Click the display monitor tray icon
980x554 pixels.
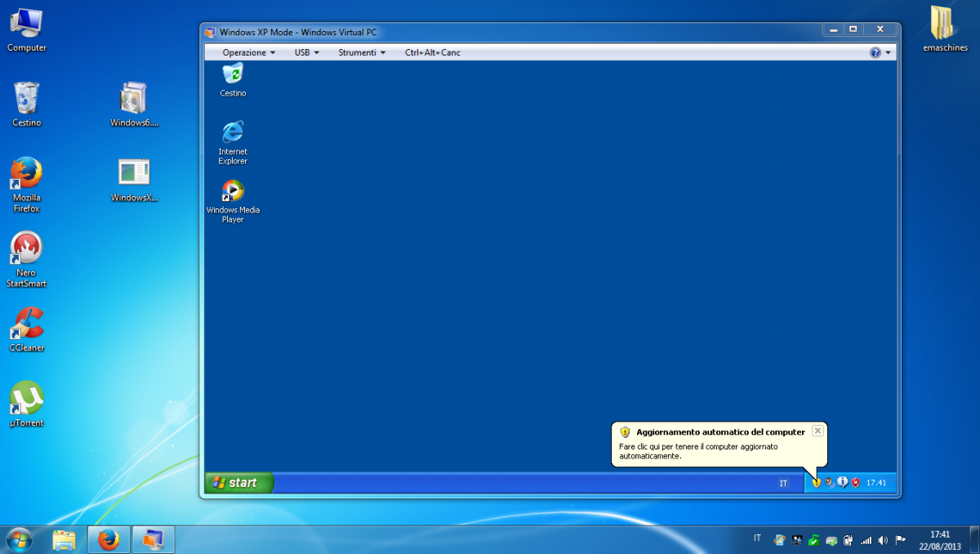(797, 540)
